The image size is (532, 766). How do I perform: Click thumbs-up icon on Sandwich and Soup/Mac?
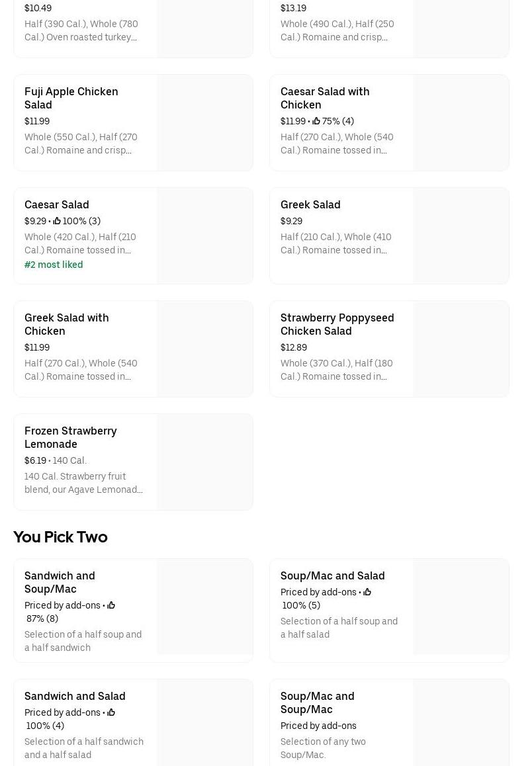coord(111,605)
